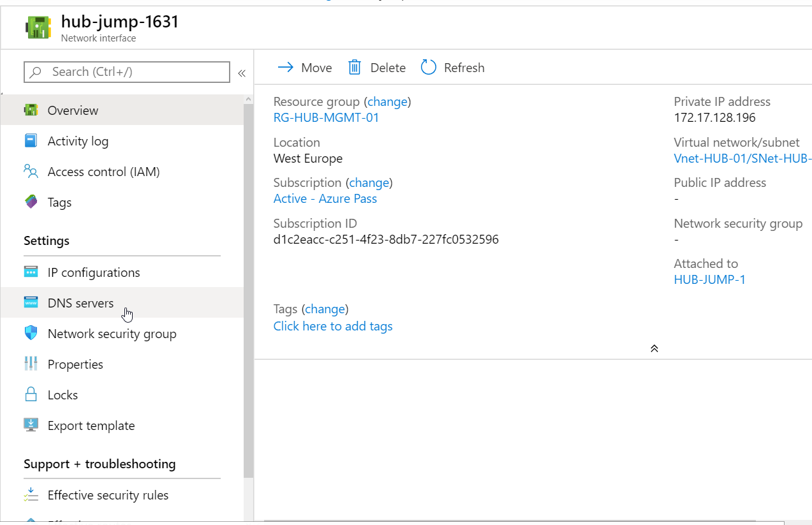The height and width of the screenshot is (525, 812).
Task: Click the Activity log icon
Action: [31, 141]
